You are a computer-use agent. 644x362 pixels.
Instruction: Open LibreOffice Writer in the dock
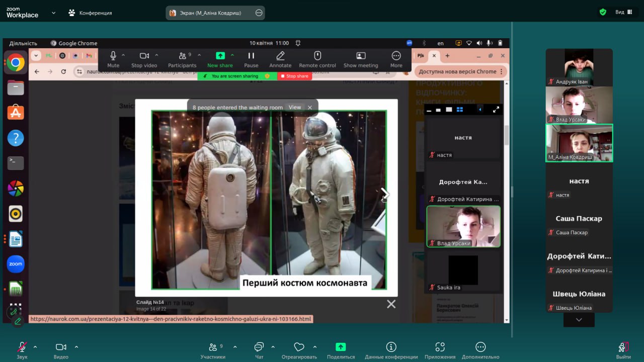pyautogui.click(x=16, y=239)
